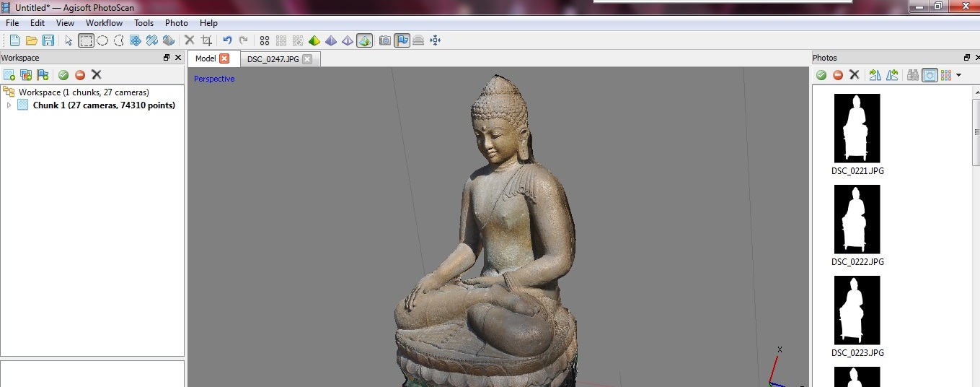
Task: Open the Tools menu
Action: coord(144,23)
